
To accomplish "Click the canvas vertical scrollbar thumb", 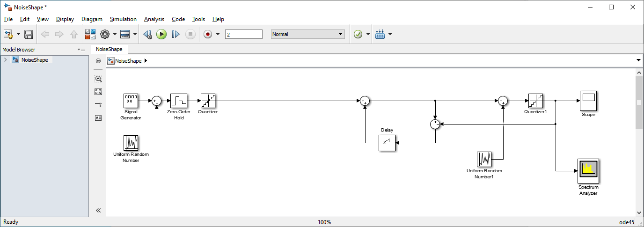I will click(639, 103).
